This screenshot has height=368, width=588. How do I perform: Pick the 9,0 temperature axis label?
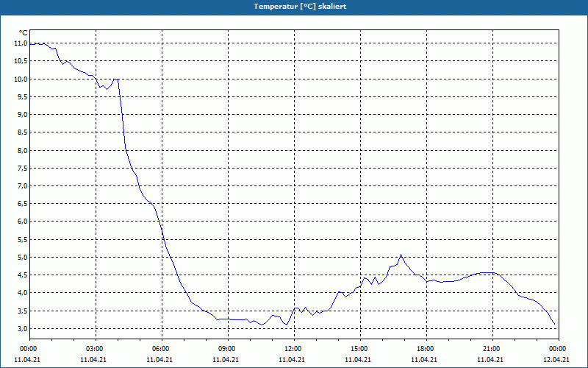pos(22,115)
